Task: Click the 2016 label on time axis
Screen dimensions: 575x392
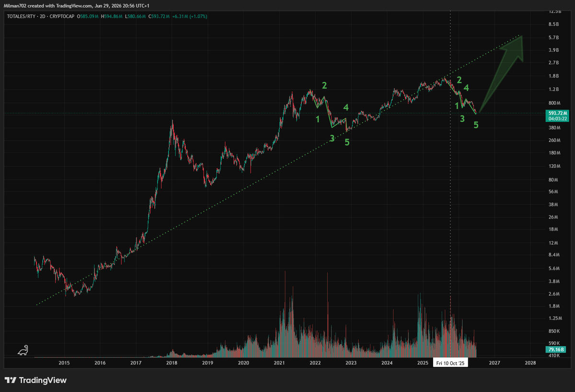Action: click(x=100, y=363)
